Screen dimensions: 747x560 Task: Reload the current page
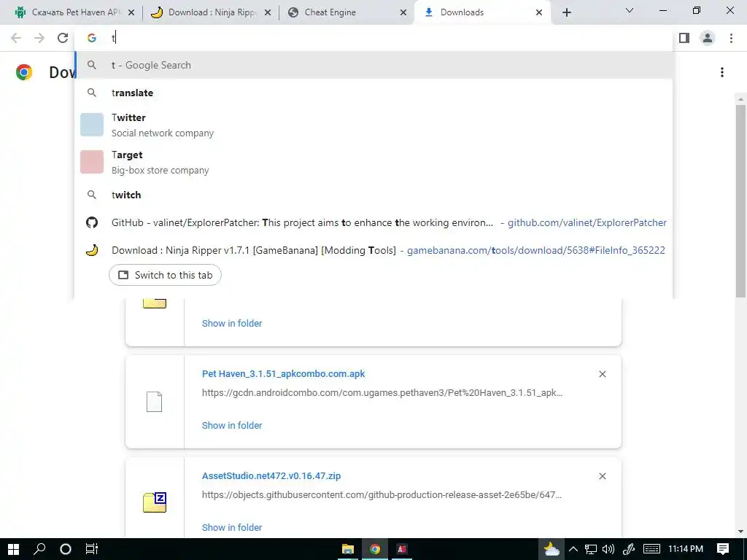[x=63, y=38]
